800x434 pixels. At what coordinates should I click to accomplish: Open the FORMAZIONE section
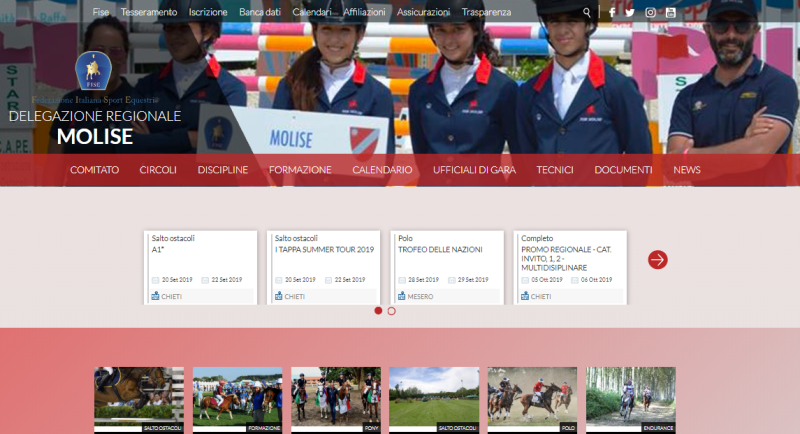300,170
